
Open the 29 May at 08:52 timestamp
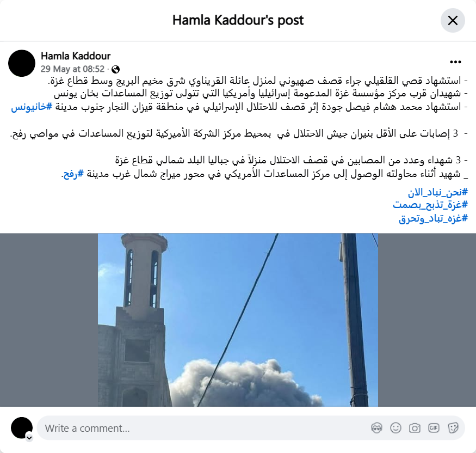point(72,69)
